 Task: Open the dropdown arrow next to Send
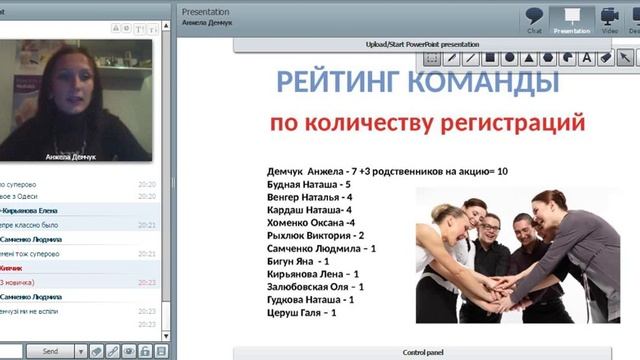pyautogui.click(x=81, y=351)
